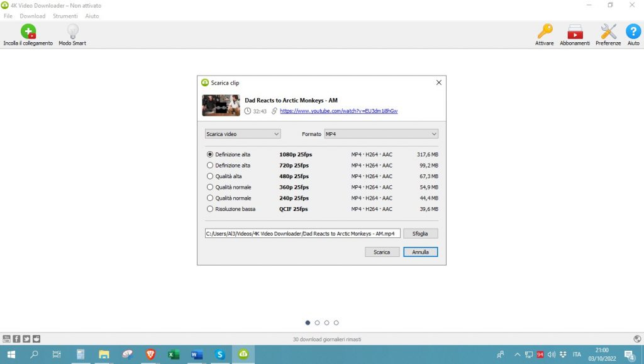Click the Incolla il collegamento icon
Image resolution: width=644 pixels, height=364 pixels.
pyautogui.click(x=28, y=31)
